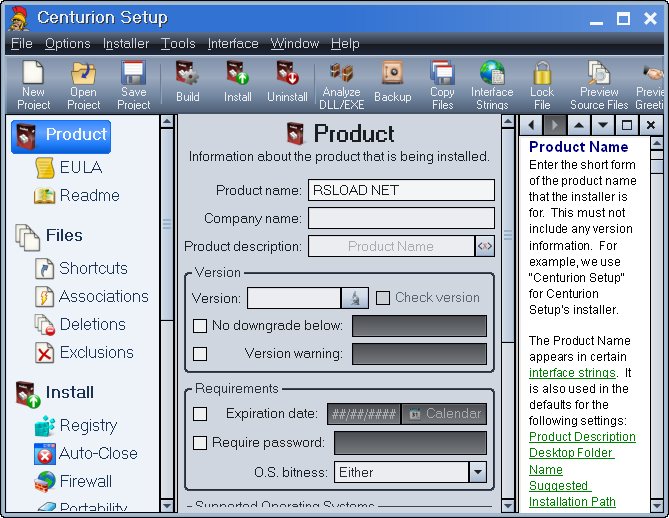
Task: Close the help panel
Action: (651, 125)
